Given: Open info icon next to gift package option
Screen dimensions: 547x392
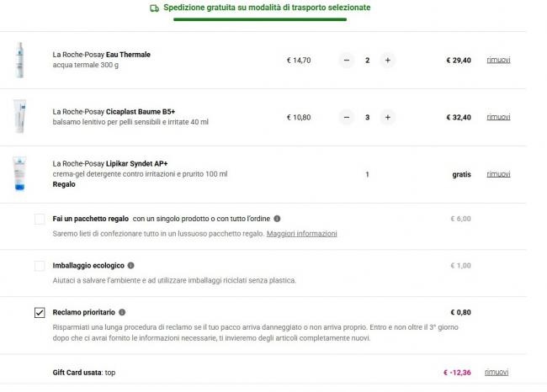Looking at the screenshot, I should pos(277,219).
